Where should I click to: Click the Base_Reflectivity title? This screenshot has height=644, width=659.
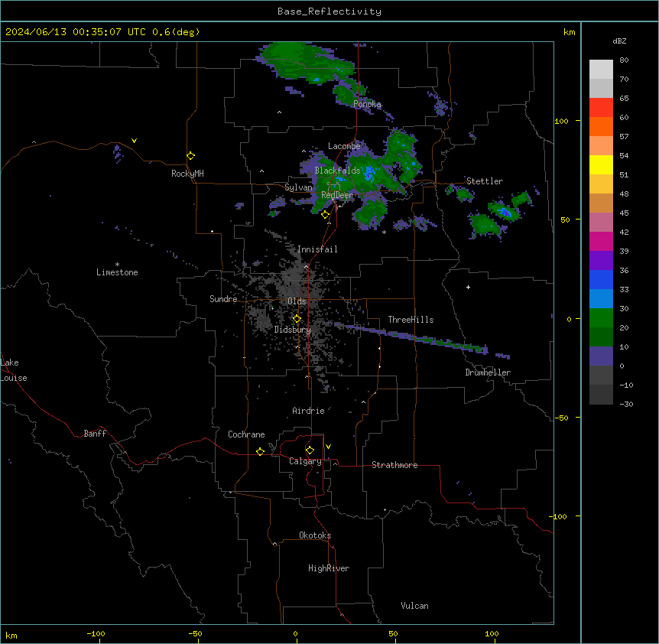coord(329,11)
